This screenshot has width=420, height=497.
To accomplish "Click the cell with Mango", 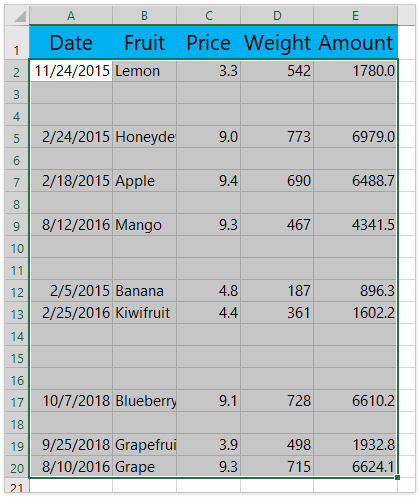I will pos(144,225).
